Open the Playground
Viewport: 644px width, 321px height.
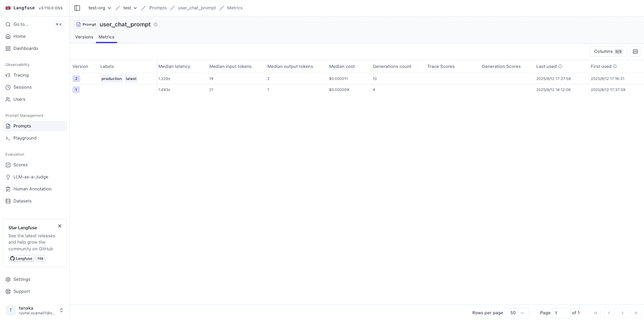point(34,138)
